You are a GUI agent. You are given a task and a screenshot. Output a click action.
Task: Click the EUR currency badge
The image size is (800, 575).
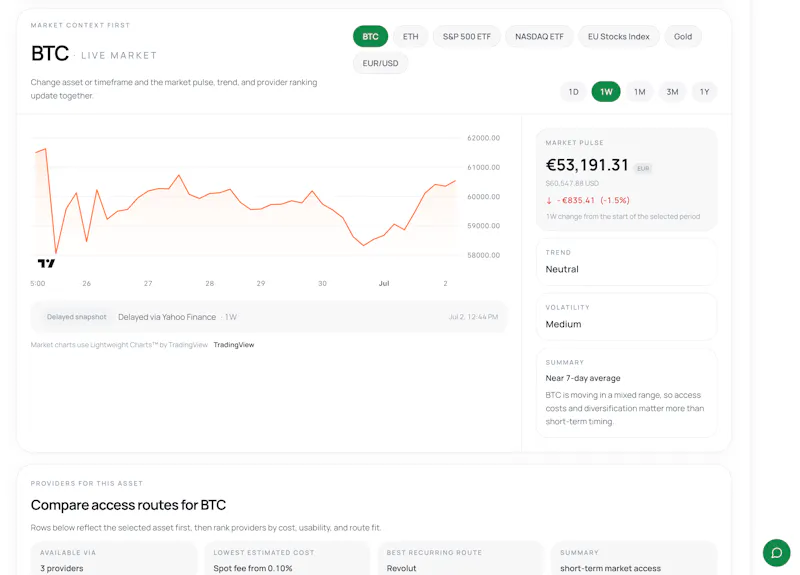(643, 168)
